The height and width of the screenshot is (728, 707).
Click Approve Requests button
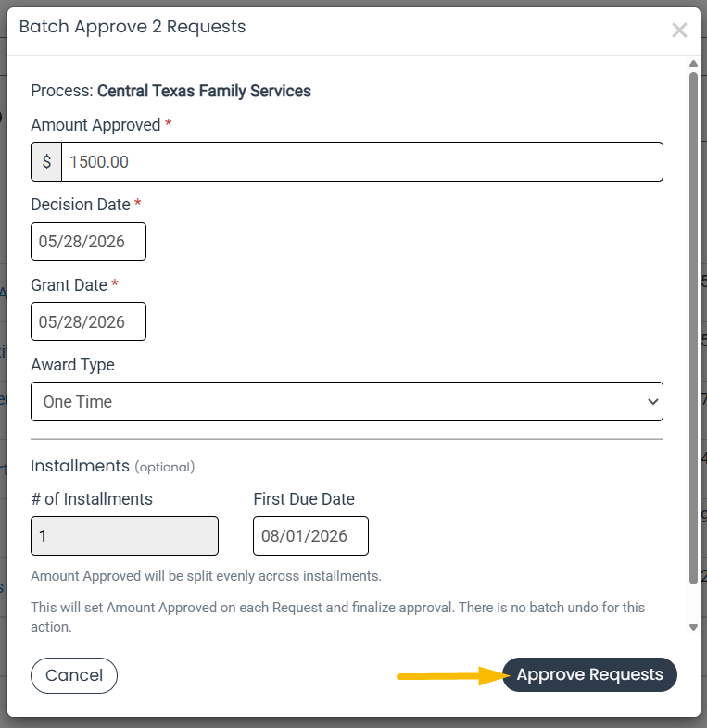tap(589, 674)
